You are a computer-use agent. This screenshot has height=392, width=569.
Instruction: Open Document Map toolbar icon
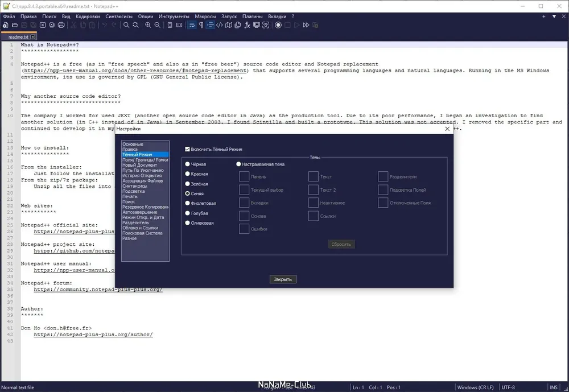pyautogui.click(x=229, y=25)
